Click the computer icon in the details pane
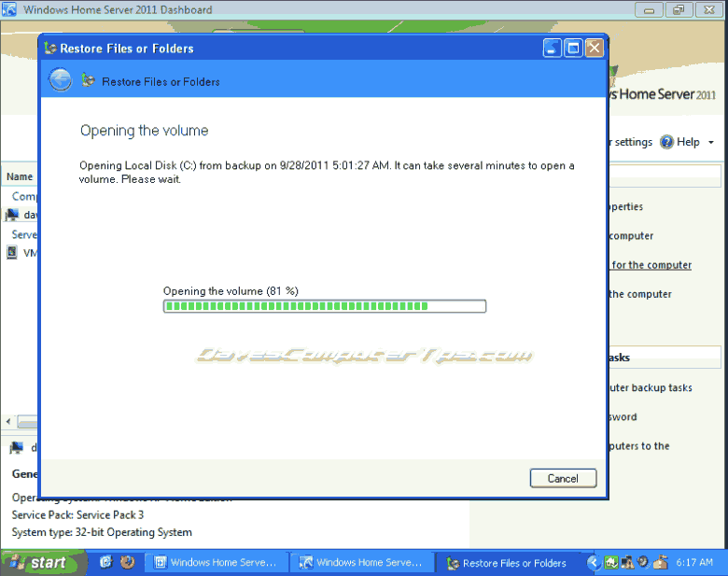The image size is (728, 576). pyautogui.click(x=17, y=447)
